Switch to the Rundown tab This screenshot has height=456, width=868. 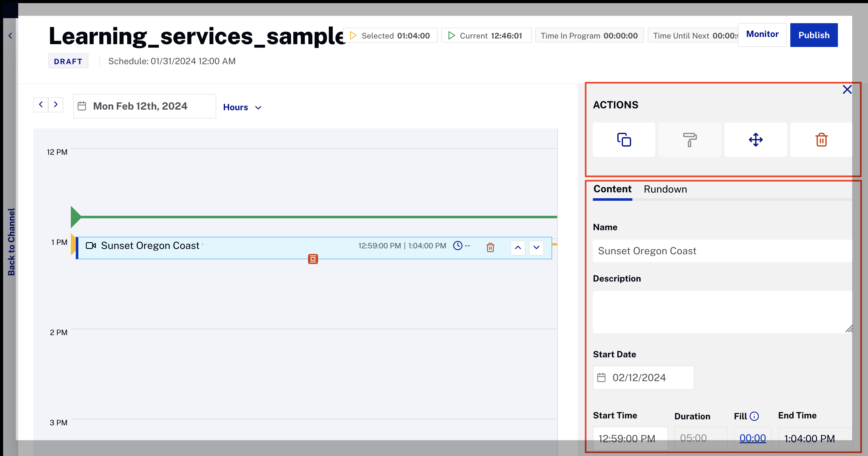(665, 189)
